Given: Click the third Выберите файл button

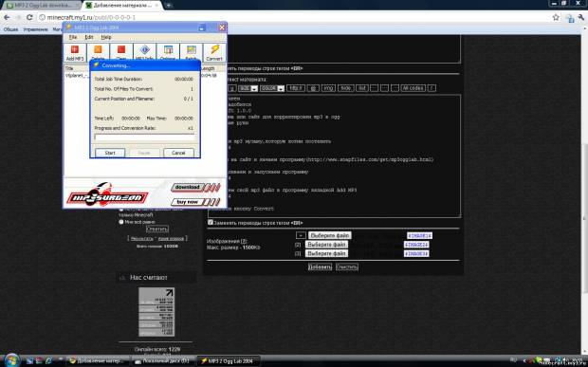Looking at the screenshot, I should point(326,253).
